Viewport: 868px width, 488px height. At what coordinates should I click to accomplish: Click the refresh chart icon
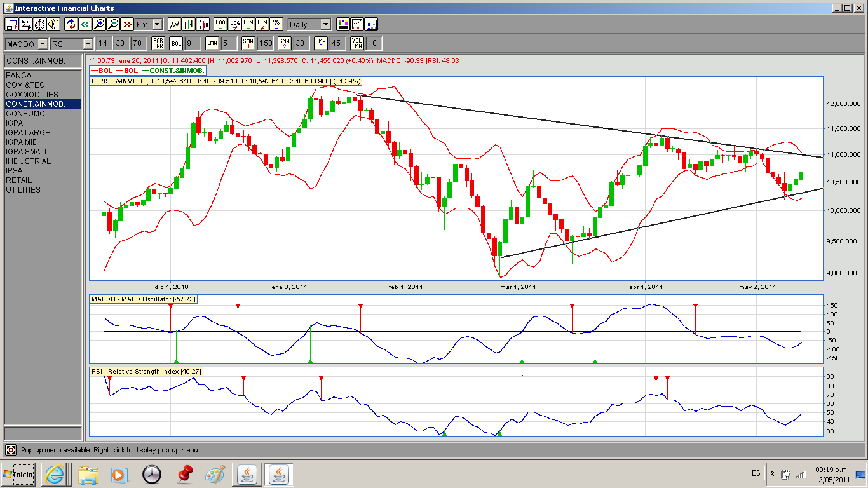pos(71,24)
